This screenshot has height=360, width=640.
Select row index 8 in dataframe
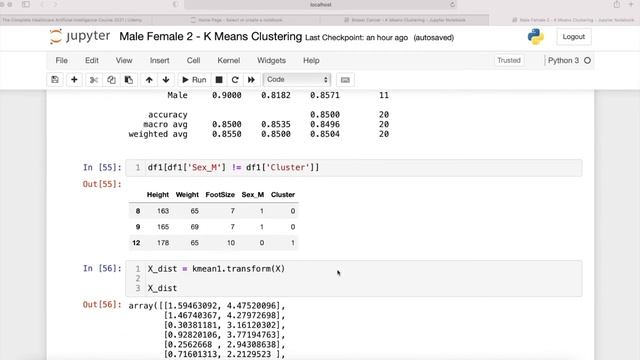[138, 211]
